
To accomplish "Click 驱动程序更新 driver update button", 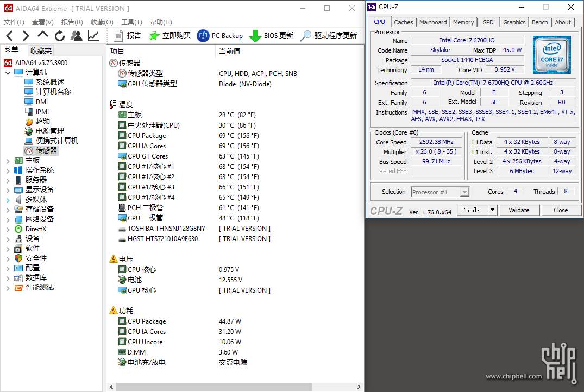I will 329,36.
